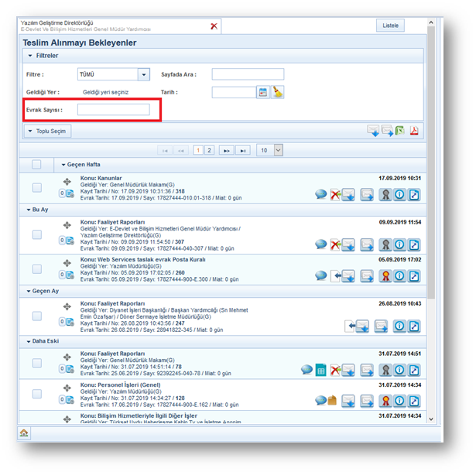Click the red X reject icon on Kanunlar row
Image resolution: width=476 pixels, height=475 pixels.
point(335,194)
